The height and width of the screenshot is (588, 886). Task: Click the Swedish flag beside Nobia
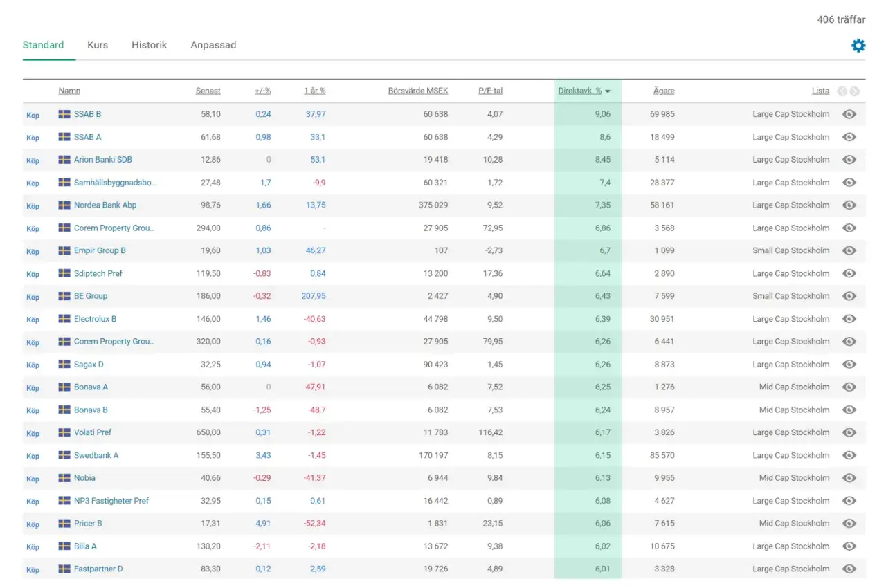(64, 478)
